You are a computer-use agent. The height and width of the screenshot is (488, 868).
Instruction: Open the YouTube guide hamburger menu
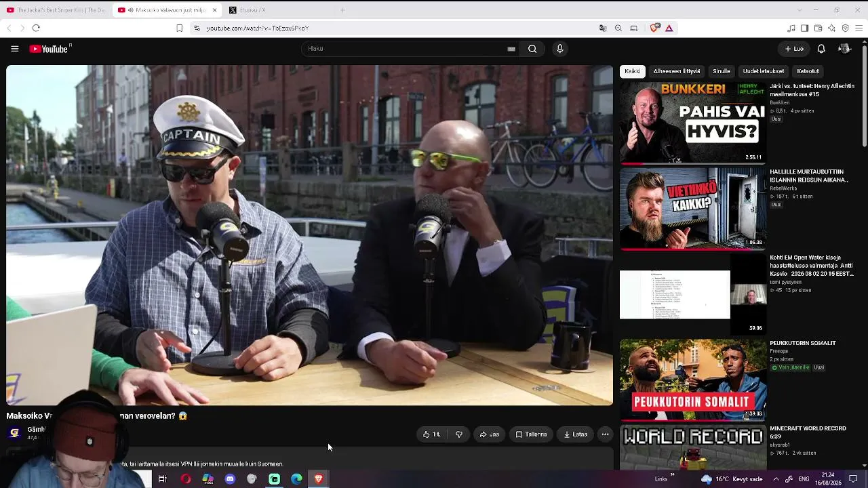tap(14, 49)
